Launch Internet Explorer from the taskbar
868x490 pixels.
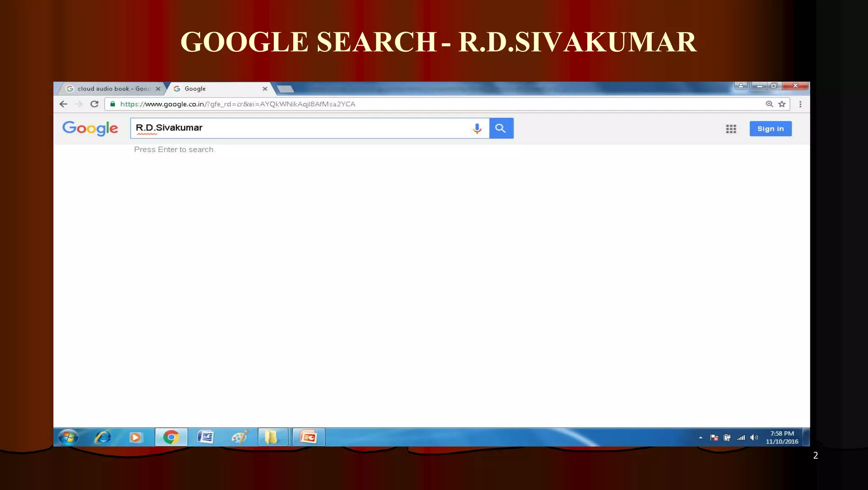(x=102, y=437)
